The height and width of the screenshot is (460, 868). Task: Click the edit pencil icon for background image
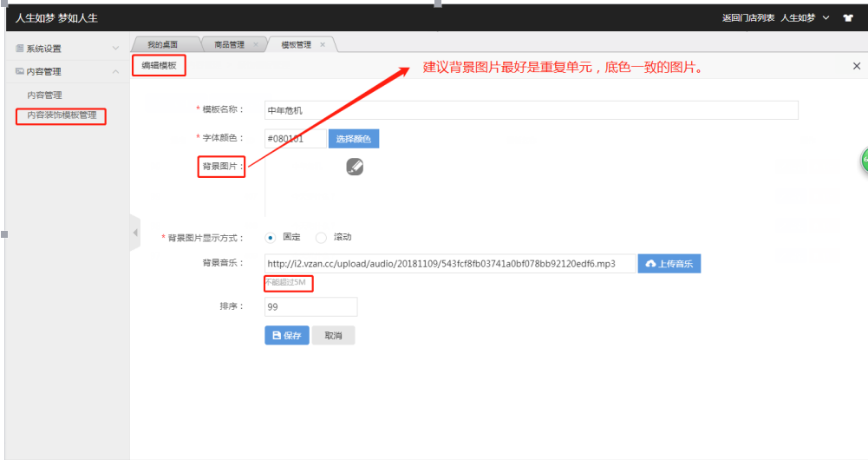(354, 167)
